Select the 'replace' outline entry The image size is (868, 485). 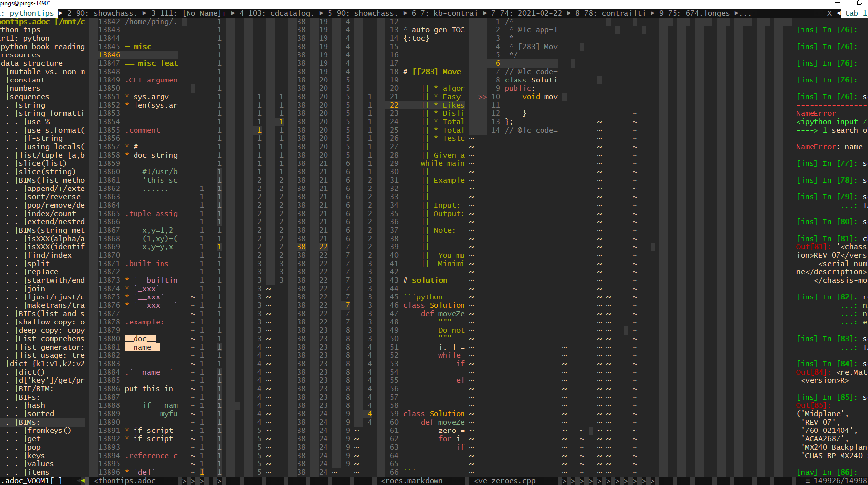43,272
